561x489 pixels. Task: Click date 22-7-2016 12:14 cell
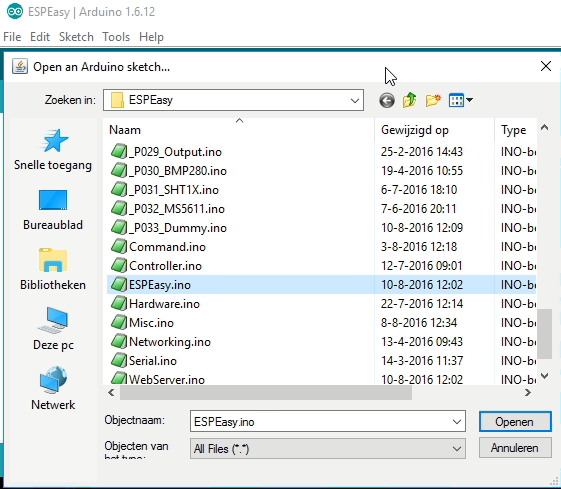[x=422, y=304]
